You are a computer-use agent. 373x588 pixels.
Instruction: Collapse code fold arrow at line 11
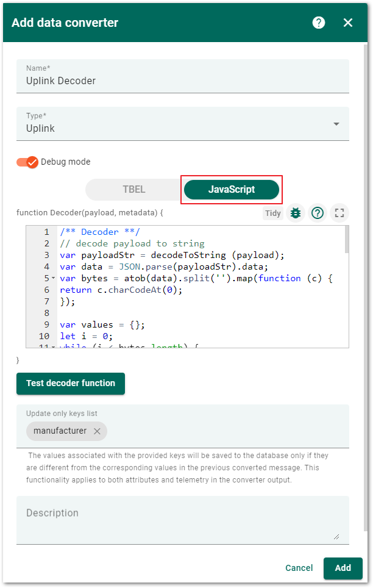pyautogui.click(x=53, y=346)
